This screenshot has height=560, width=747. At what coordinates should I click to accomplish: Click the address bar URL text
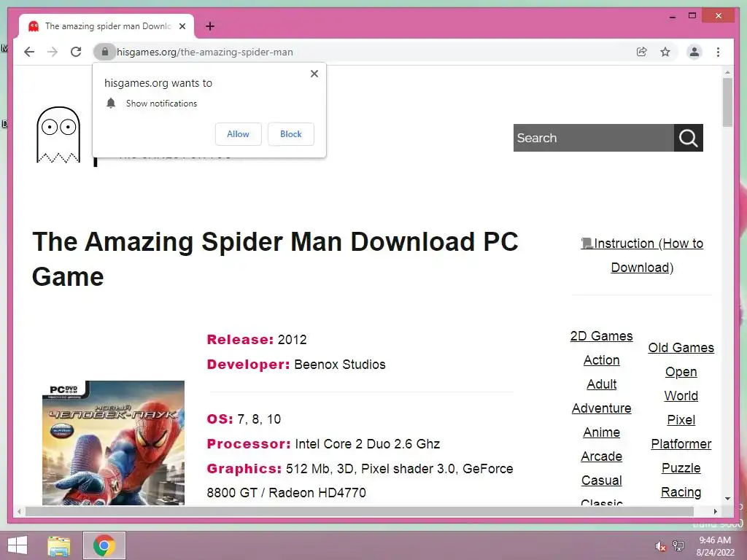click(205, 52)
